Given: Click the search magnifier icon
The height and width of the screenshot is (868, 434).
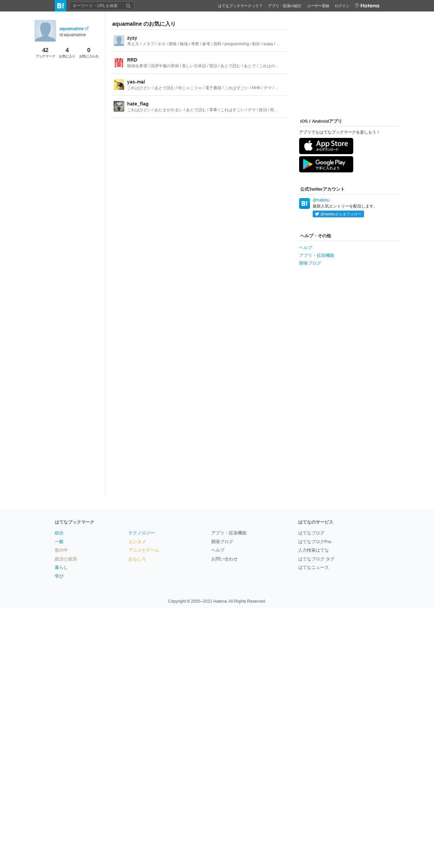Looking at the screenshot, I should tap(128, 6).
